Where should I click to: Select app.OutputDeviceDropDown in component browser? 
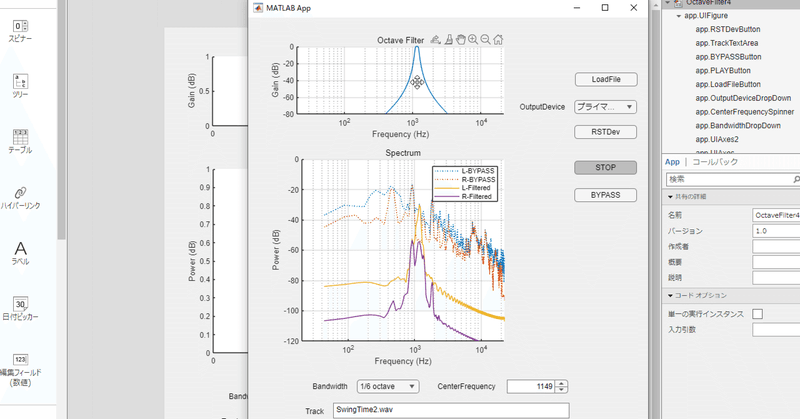[743, 98]
